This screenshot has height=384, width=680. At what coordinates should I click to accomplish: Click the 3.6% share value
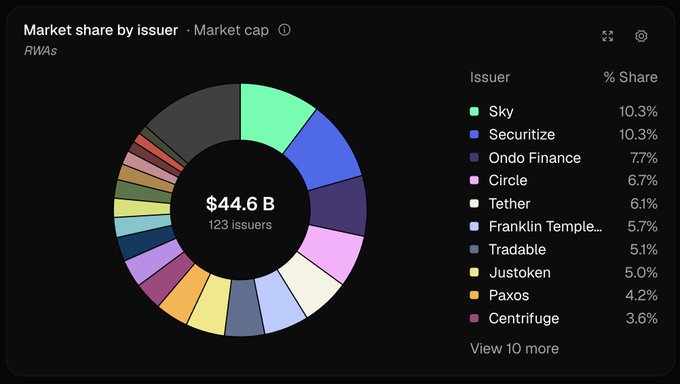click(x=642, y=318)
